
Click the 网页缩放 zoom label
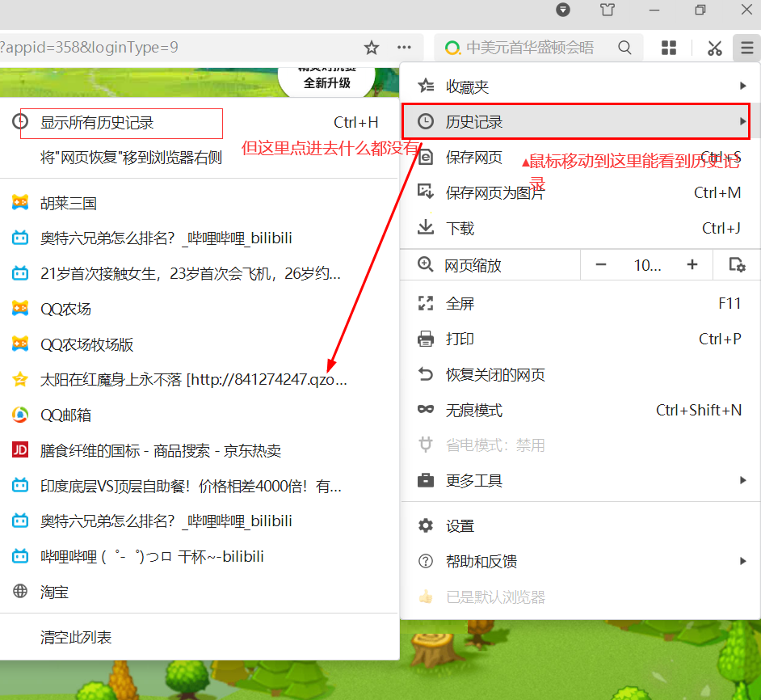pyautogui.click(x=473, y=265)
